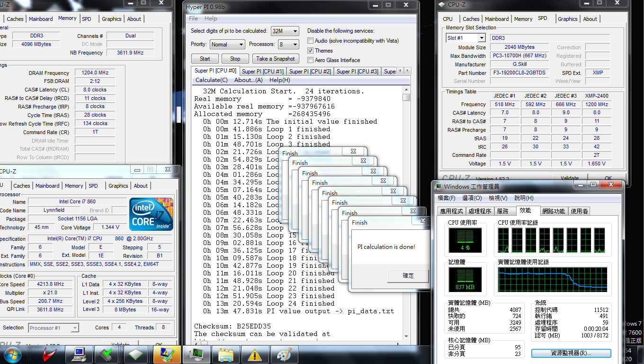The width and height of the screenshot is (644, 364).
Task: Click the F3-19200CL8-2GBTDS part number field
Action: (x=519, y=73)
